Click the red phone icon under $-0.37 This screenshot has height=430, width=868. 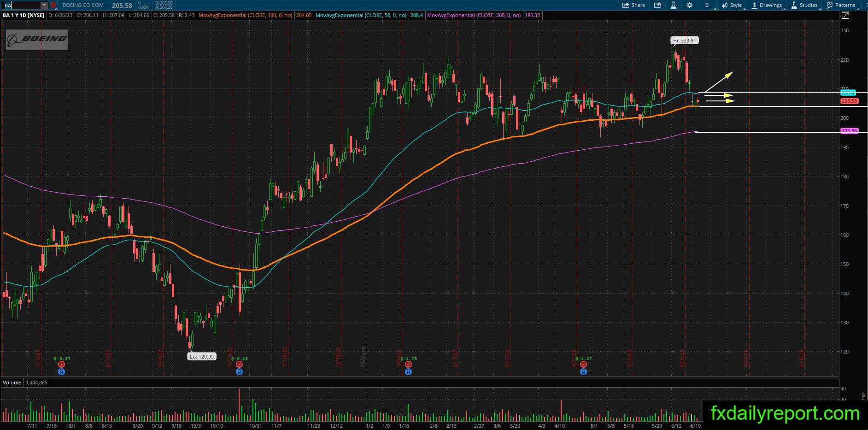point(61,365)
